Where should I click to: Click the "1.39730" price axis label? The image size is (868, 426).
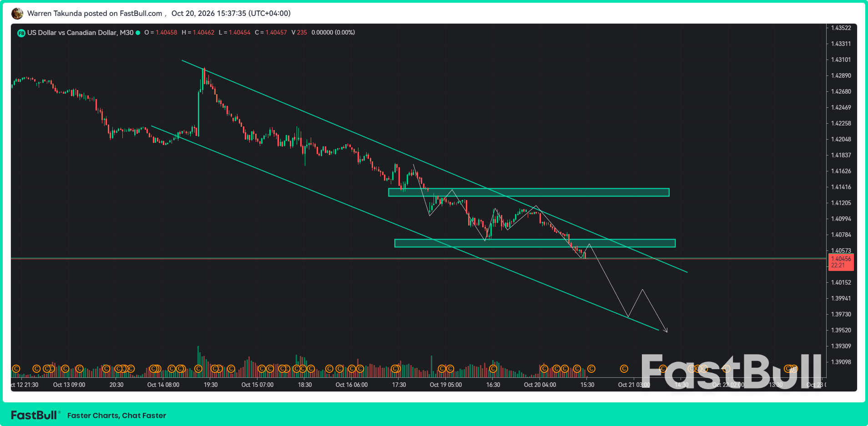[841, 315]
